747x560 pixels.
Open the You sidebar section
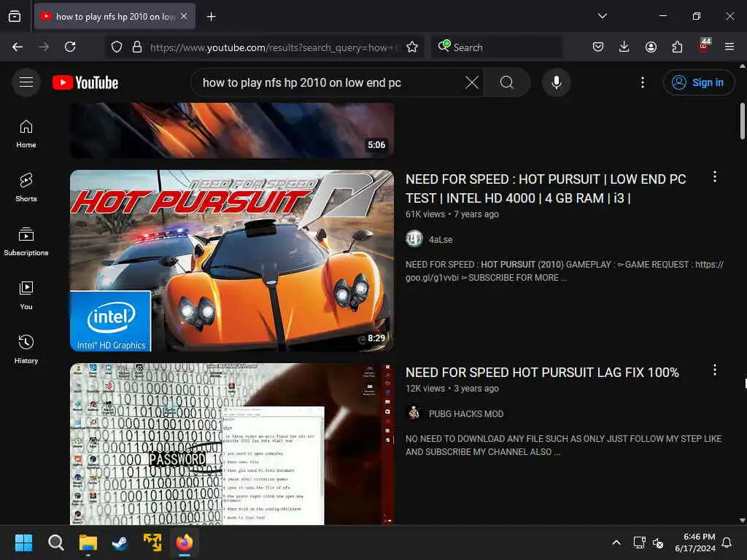[26, 296]
